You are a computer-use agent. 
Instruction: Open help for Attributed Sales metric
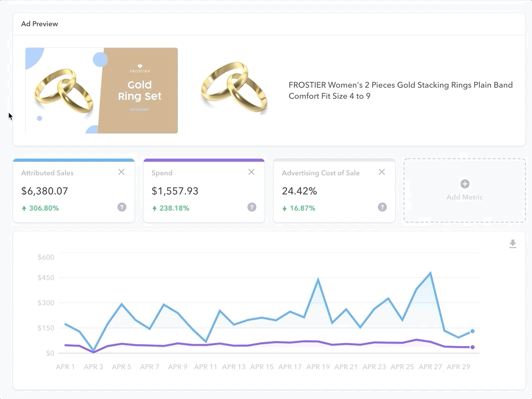[122, 207]
